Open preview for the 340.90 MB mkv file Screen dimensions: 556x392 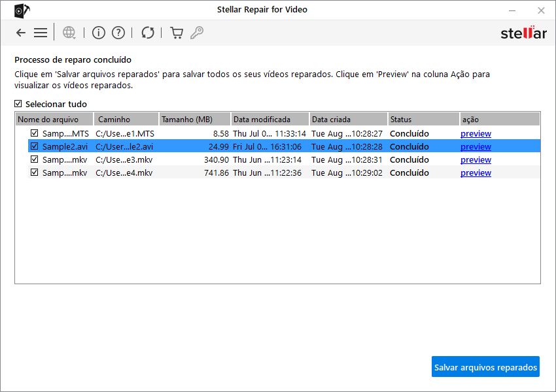click(476, 159)
